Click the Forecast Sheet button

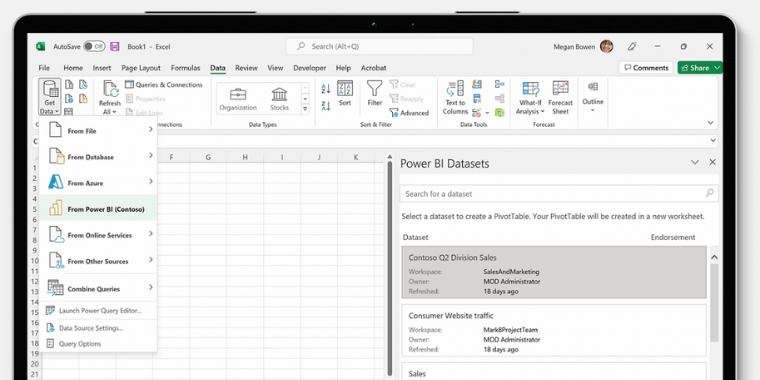tap(560, 97)
